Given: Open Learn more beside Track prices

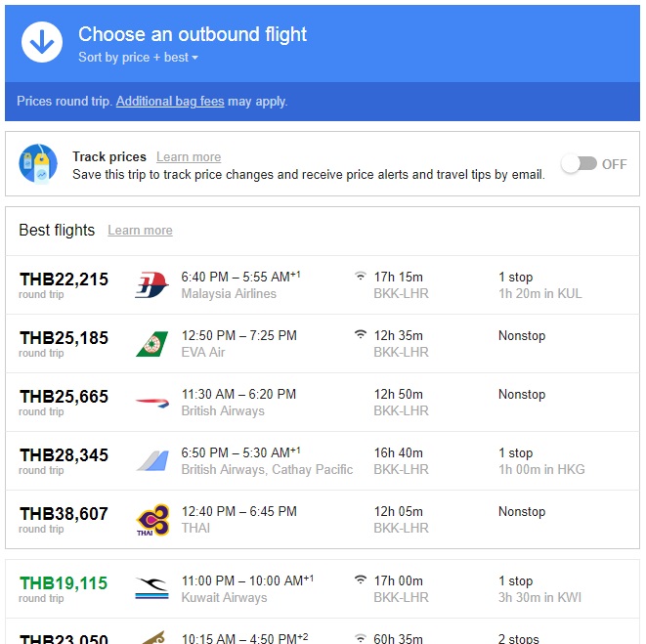Looking at the screenshot, I should tap(189, 157).
